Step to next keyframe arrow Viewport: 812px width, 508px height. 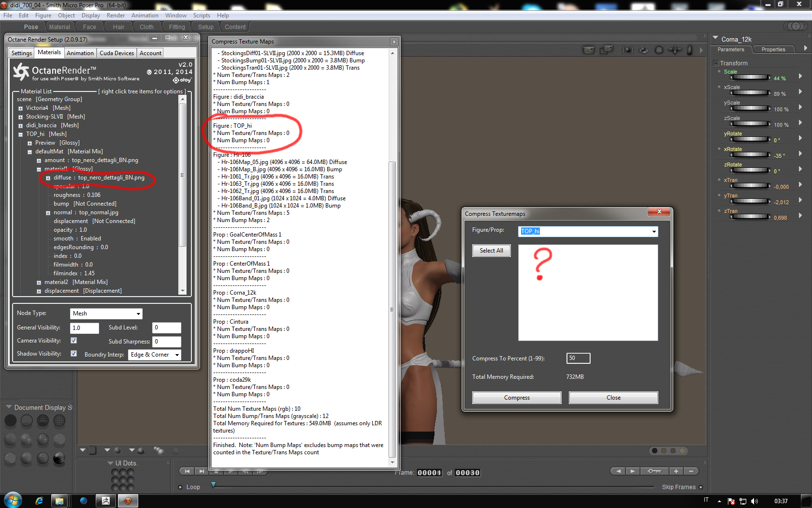pos(633,471)
